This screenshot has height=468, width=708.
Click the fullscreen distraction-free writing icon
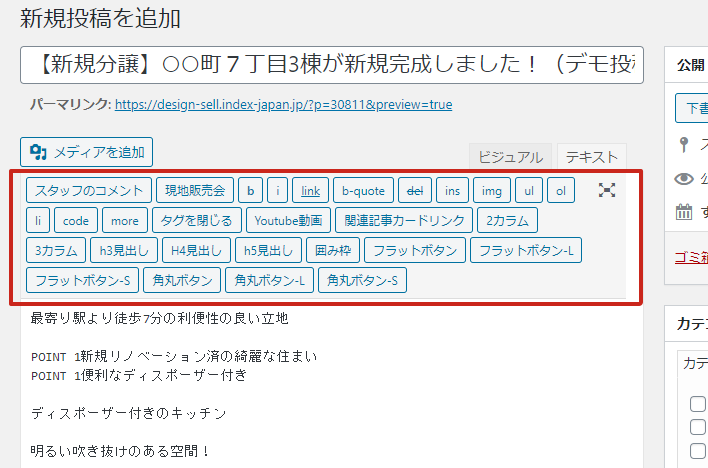tap(606, 190)
